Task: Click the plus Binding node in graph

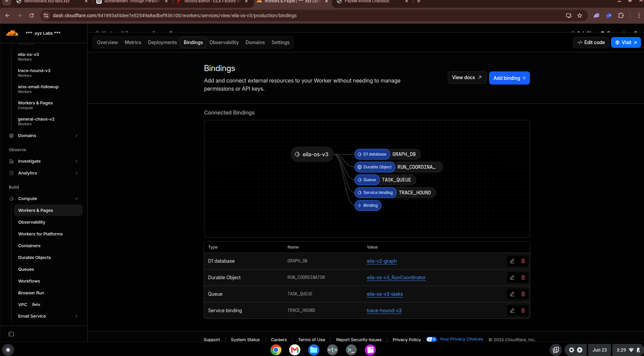Action: click(x=368, y=205)
